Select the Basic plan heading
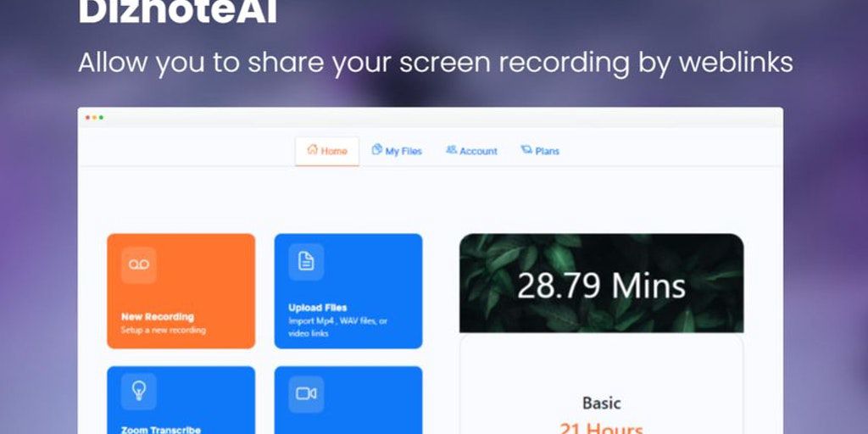Viewport: 868px width, 434px height. pyautogui.click(x=601, y=403)
